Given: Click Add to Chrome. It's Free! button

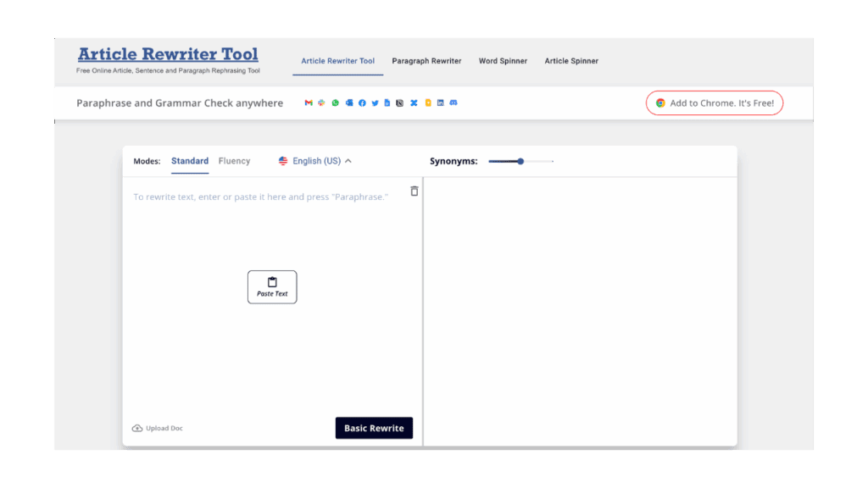Looking at the screenshot, I should 715,103.
